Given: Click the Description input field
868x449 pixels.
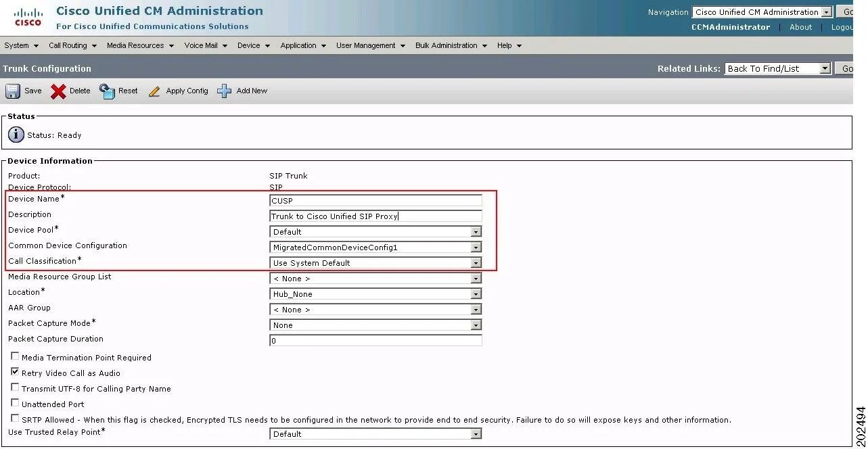Looking at the screenshot, I should pyautogui.click(x=375, y=216).
